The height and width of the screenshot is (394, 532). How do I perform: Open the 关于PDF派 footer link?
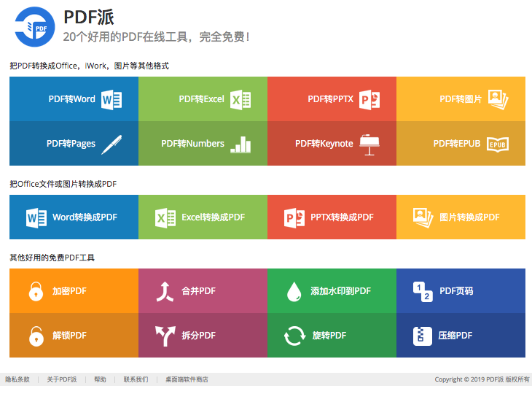coord(62,379)
